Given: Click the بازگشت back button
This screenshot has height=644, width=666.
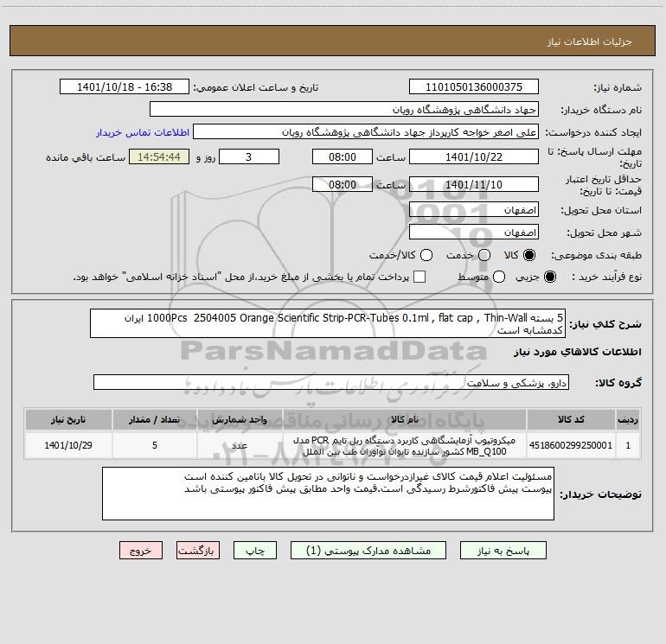Looking at the screenshot, I should [198, 551].
